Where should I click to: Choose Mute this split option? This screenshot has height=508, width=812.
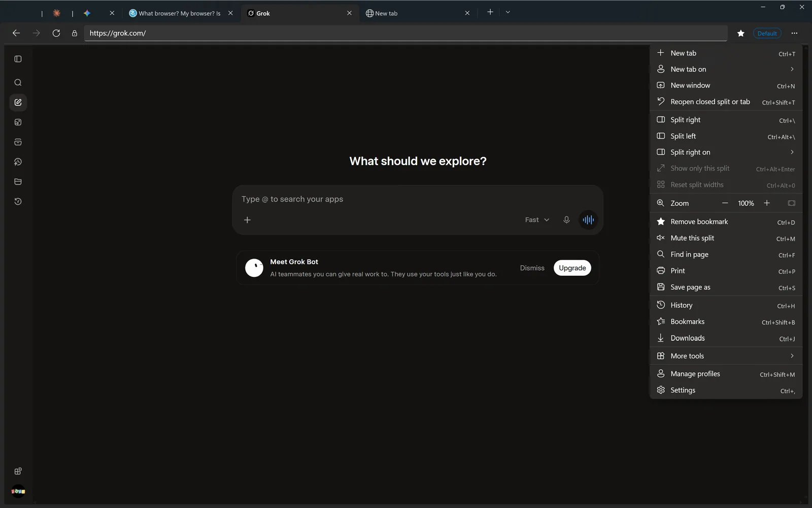(x=726, y=238)
